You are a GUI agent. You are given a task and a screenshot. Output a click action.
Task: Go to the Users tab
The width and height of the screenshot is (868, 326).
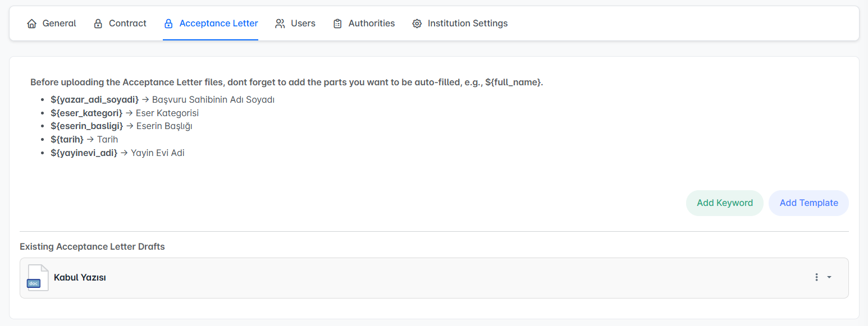click(x=303, y=24)
